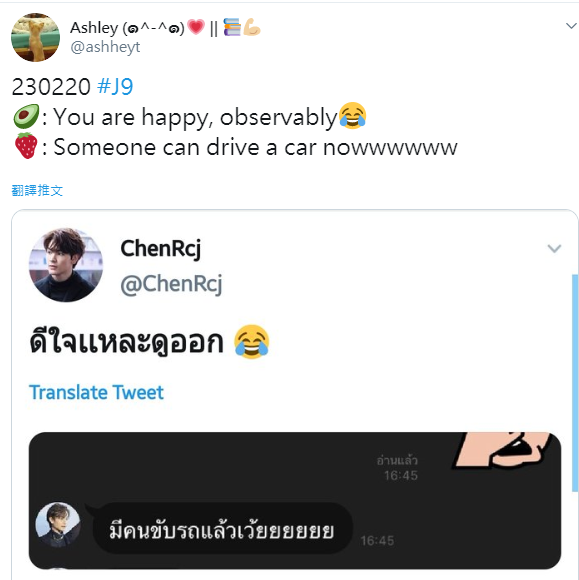Image resolution: width=579 pixels, height=580 pixels.
Task: Open ChenRcj's profile avatar in the quoted tweet
Action: click(x=66, y=265)
